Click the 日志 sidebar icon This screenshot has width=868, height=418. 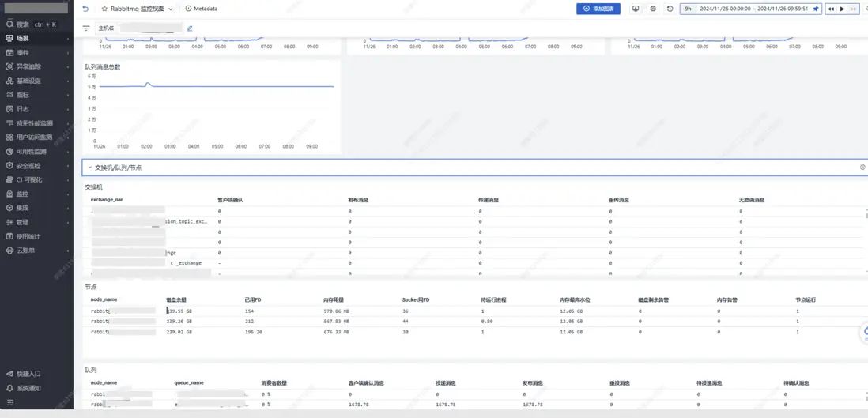9,109
